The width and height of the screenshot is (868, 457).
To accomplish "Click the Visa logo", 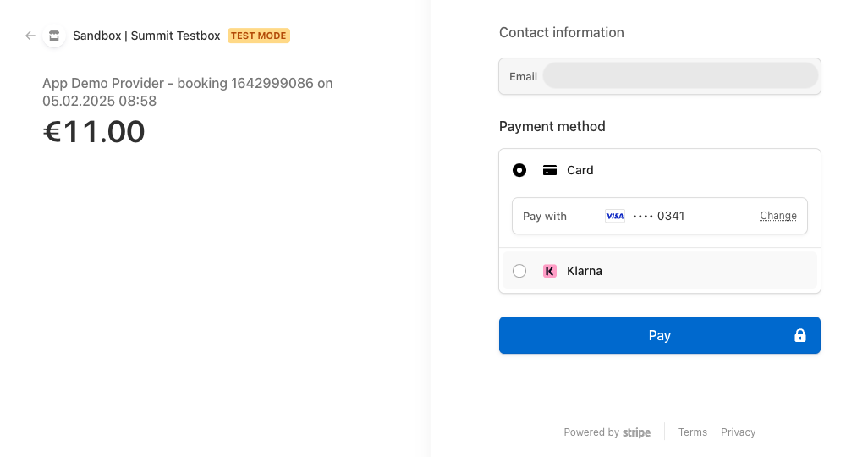I will (x=614, y=216).
